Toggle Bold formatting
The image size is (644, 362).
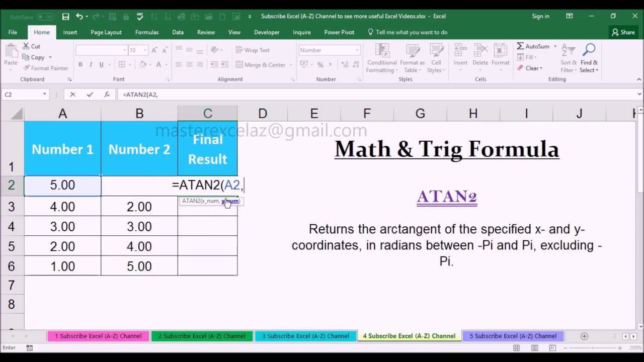(80, 64)
